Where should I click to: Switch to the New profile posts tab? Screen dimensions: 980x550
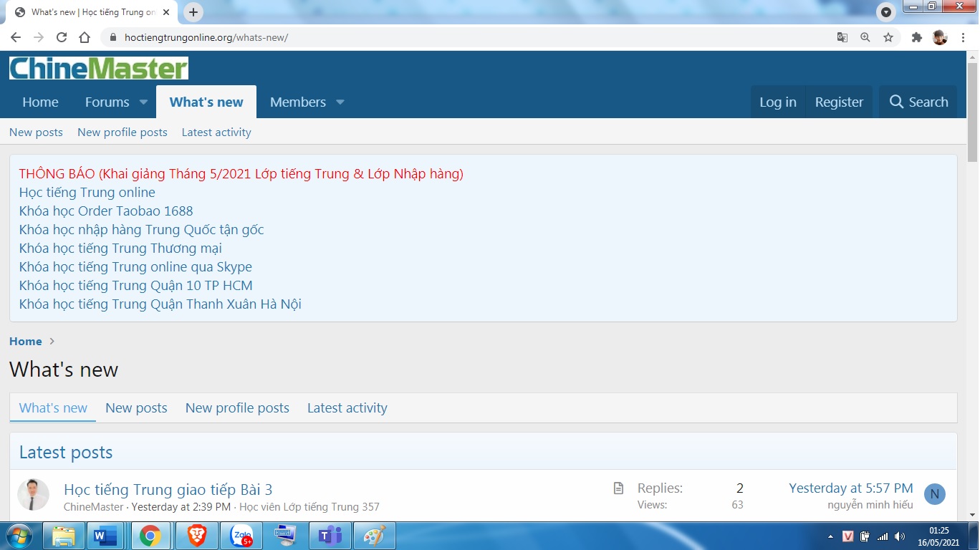tap(237, 408)
